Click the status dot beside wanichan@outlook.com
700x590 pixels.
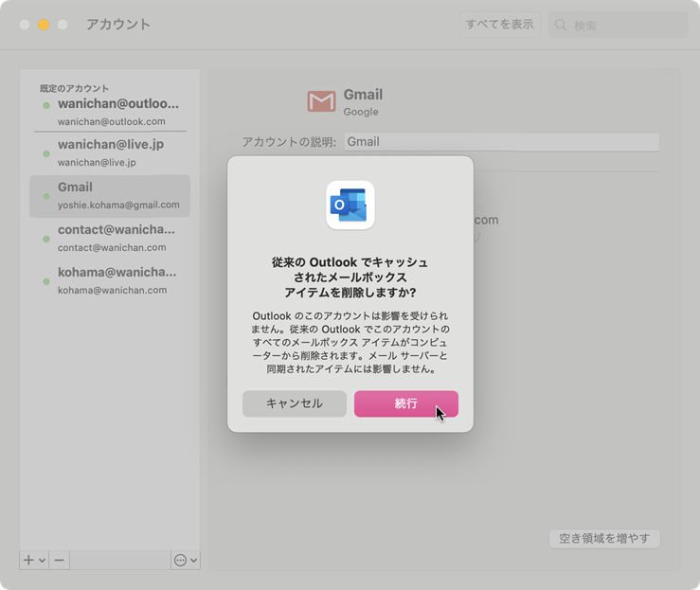pos(46,105)
